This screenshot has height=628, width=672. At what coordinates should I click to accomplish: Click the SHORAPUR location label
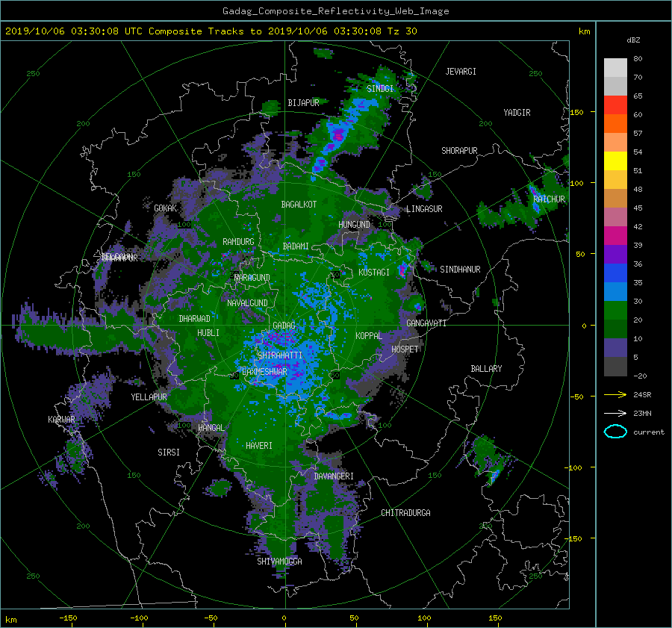pos(459,151)
